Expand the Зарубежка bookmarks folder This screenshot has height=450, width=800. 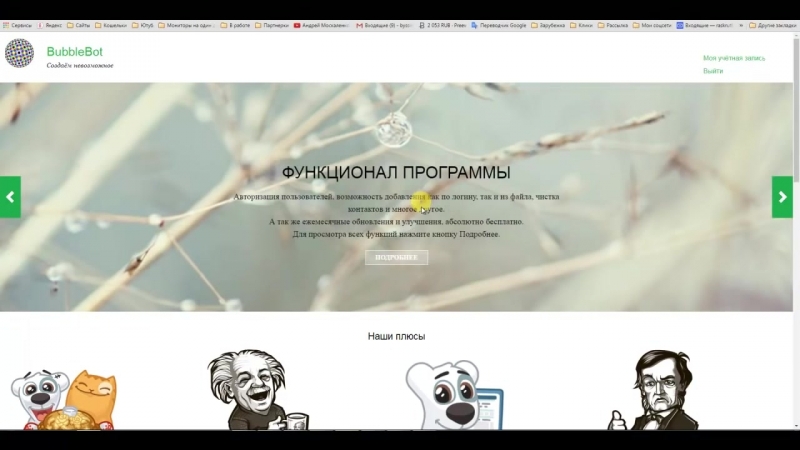point(548,25)
